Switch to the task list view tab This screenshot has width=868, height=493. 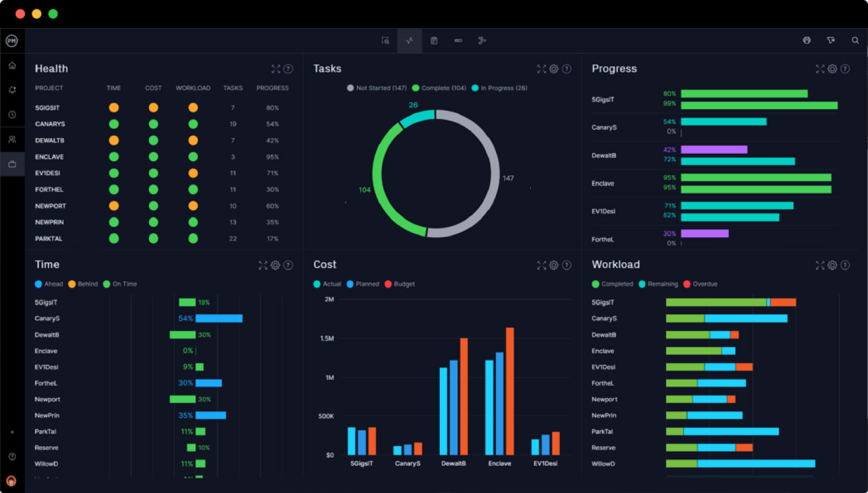click(433, 41)
